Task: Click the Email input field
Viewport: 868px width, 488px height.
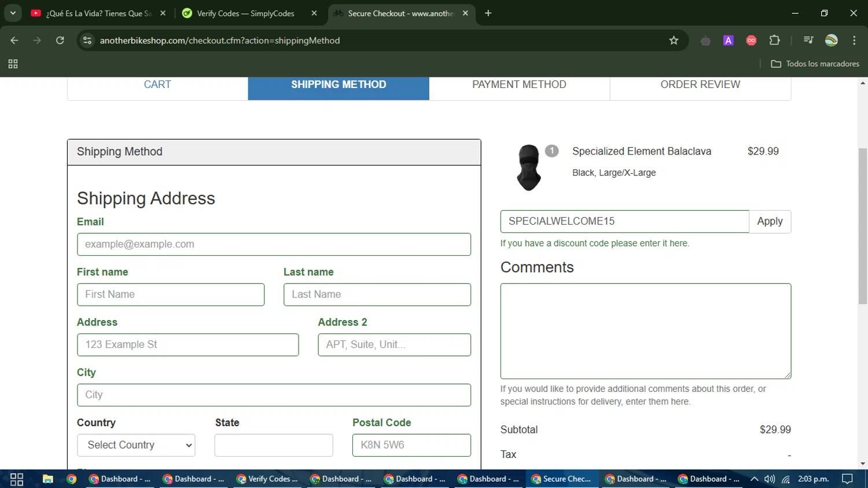Action: tap(274, 244)
